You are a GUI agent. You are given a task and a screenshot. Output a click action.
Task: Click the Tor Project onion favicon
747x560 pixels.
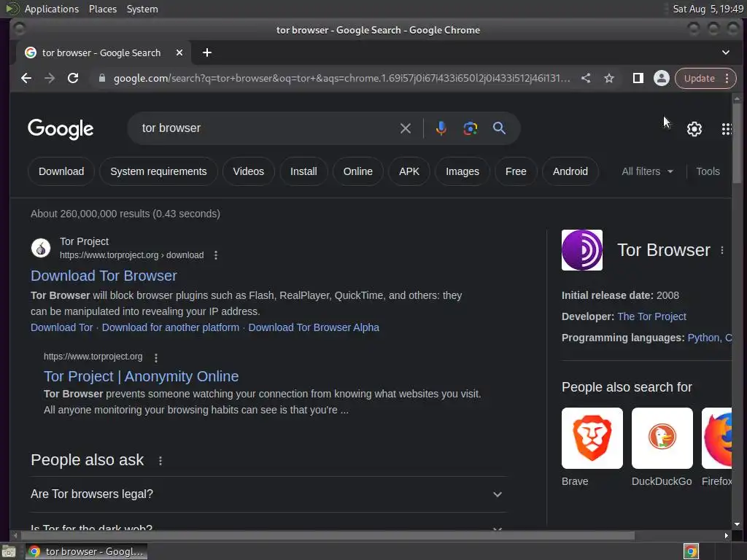(41, 248)
